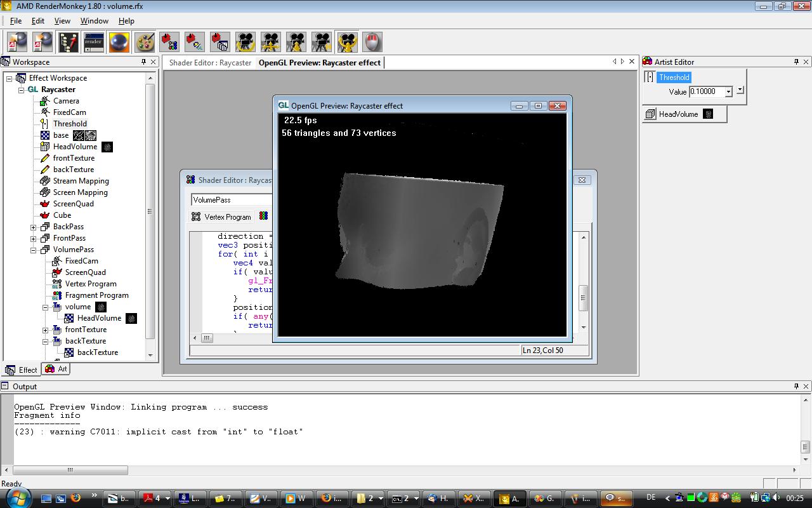
Task: Select the Fragment Program node
Action: point(96,295)
